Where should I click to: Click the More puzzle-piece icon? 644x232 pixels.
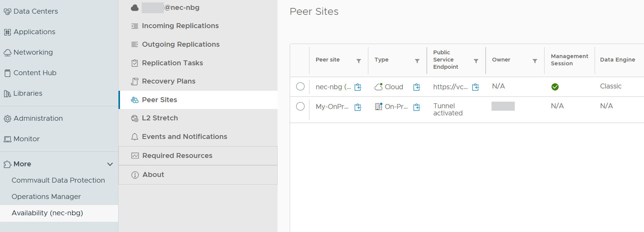pos(7,164)
